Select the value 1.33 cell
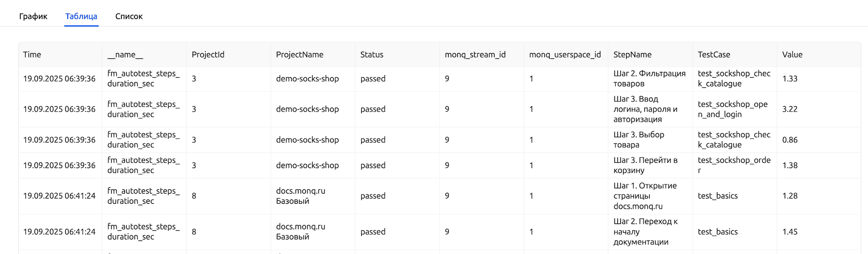 click(x=790, y=79)
